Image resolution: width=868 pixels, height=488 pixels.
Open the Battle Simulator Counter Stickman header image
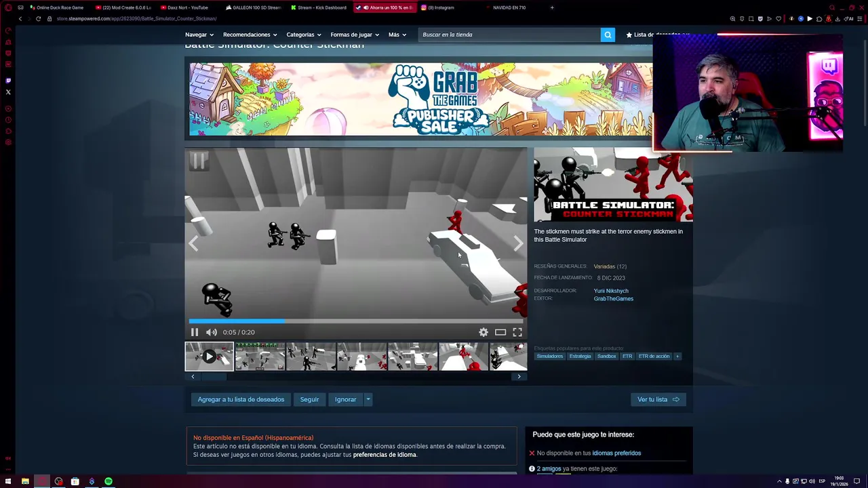pyautogui.click(x=613, y=184)
